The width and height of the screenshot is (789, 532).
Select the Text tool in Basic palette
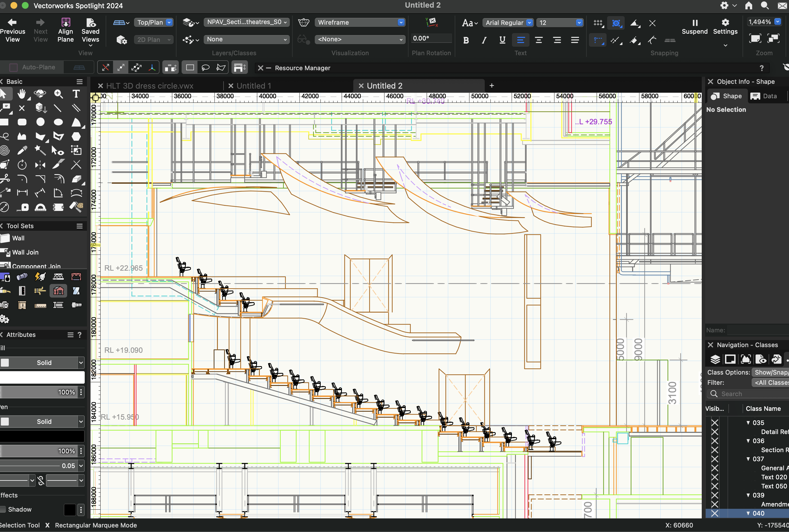click(76, 94)
